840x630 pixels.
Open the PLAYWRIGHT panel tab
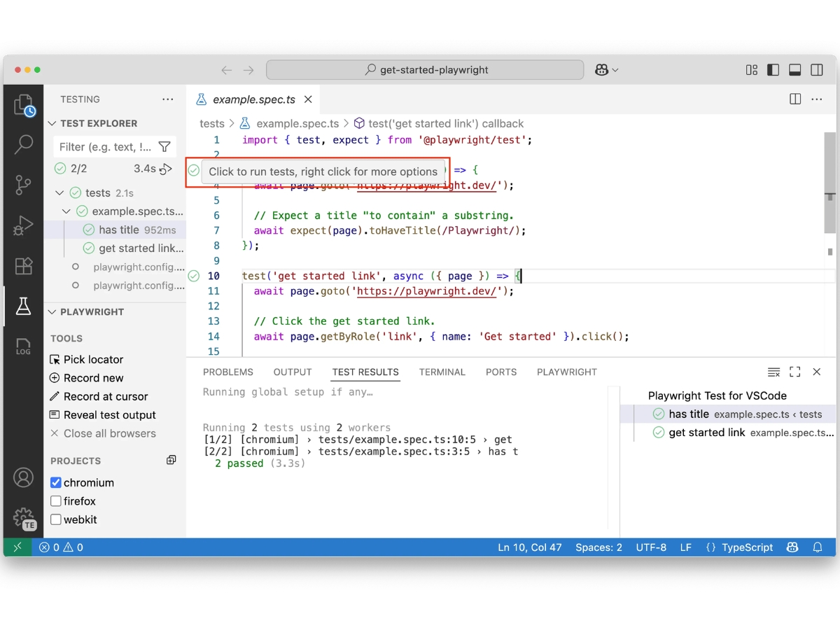(x=567, y=372)
